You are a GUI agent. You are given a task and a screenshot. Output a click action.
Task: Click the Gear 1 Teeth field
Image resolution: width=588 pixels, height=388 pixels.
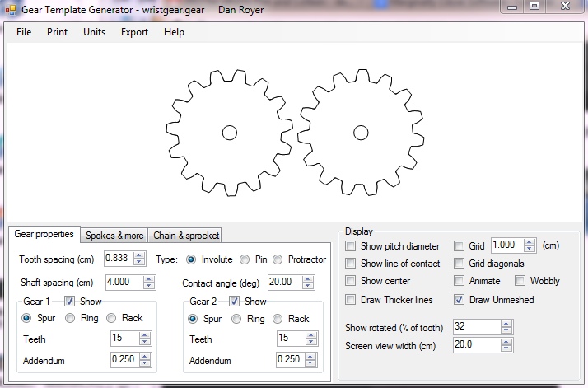point(125,338)
